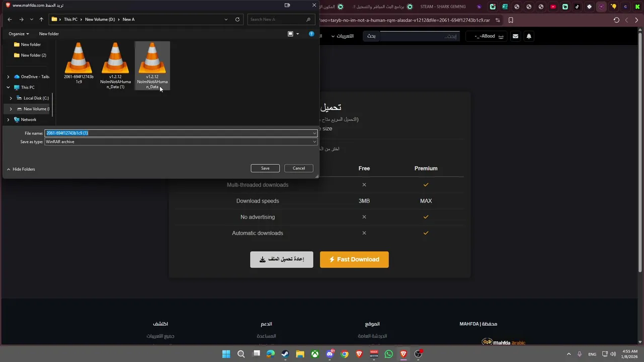Viewport: 644px width, 362px height.
Task: Open Xbox app from the taskbar
Action: pos(314,354)
